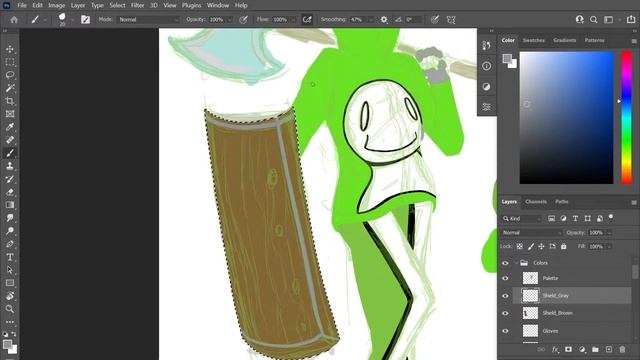
Task: Switch to the Swatches tab
Action: click(533, 40)
